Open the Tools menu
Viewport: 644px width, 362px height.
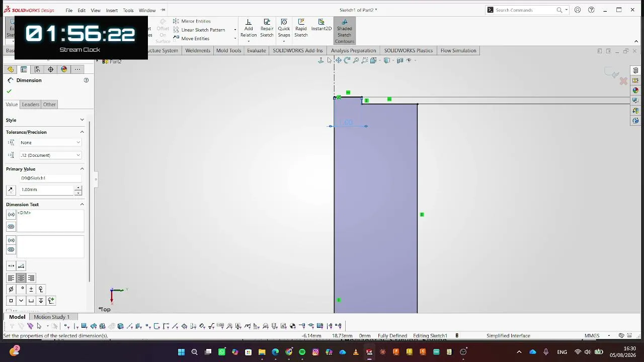pyautogui.click(x=128, y=10)
